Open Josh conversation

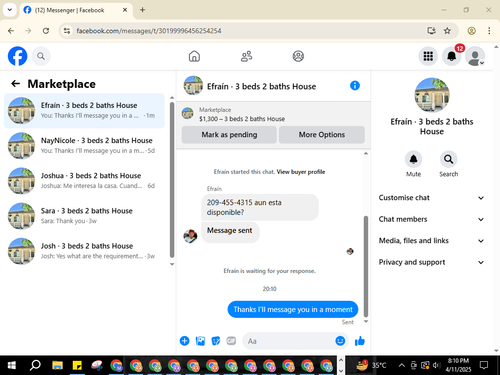84,251
